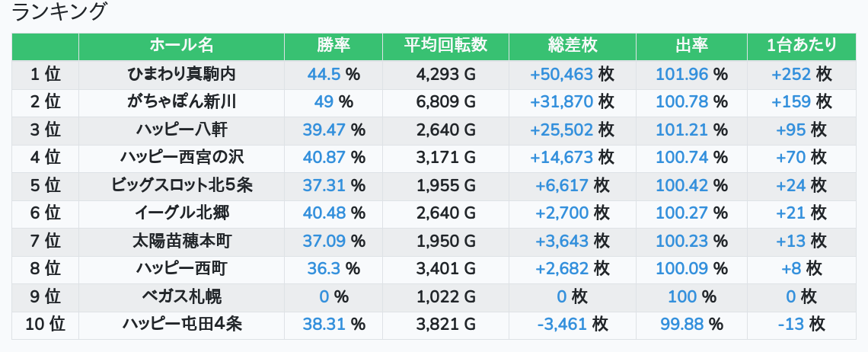Open 太陽苗穂本町 hall entry
This screenshot has width=868, height=352.
(x=181, y=241)
